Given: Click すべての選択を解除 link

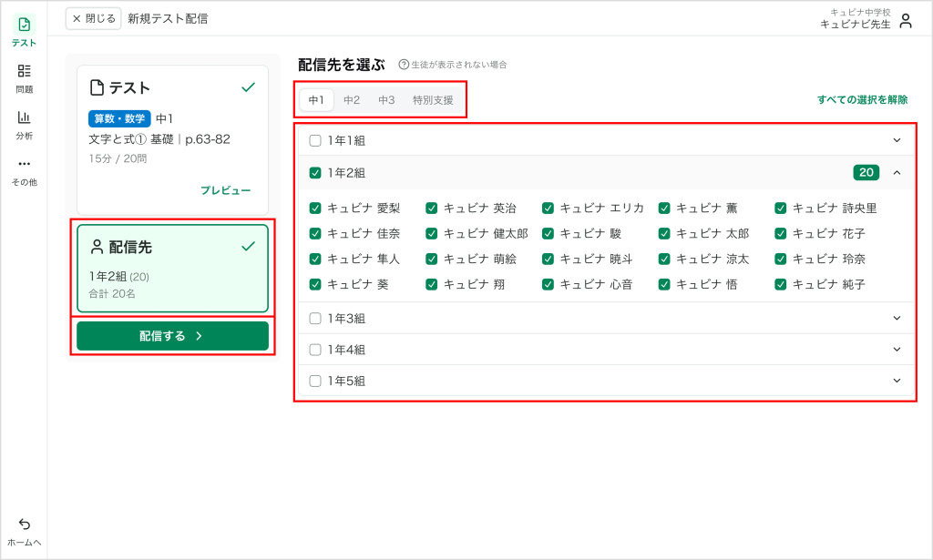Looking at the screenshot, I should (862, 100).
